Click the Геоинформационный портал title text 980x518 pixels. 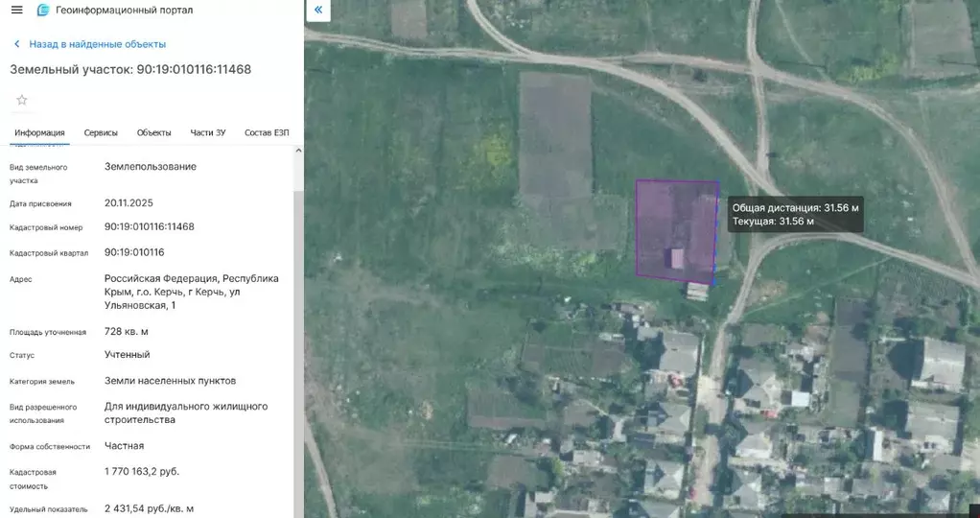pos(124,10)
